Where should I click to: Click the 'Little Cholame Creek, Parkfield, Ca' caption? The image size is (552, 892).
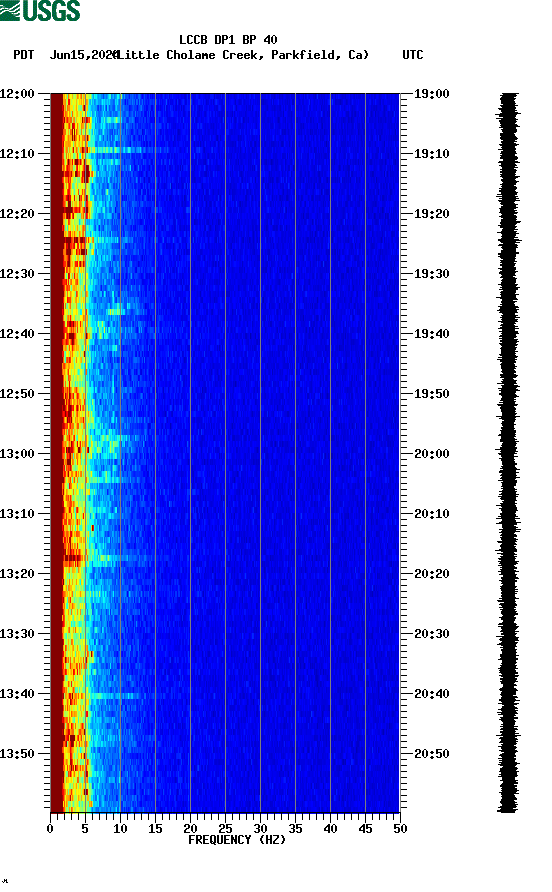[x=244, y=55]
